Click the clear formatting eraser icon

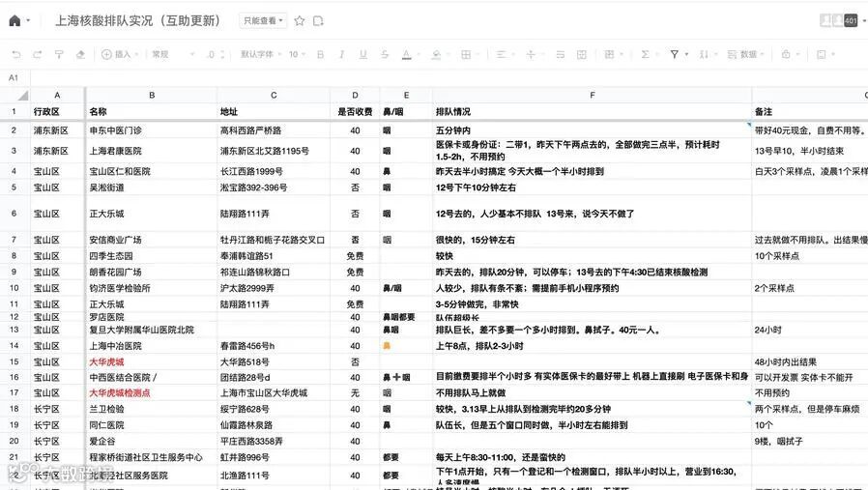tap(81, 54)
